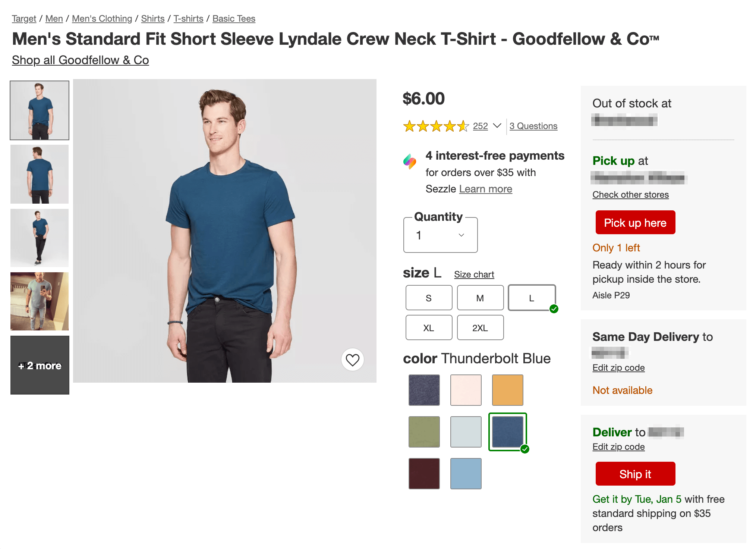Select size M button
The height and width of the screenshot is (549, 756).
click(x=481, y=297)
